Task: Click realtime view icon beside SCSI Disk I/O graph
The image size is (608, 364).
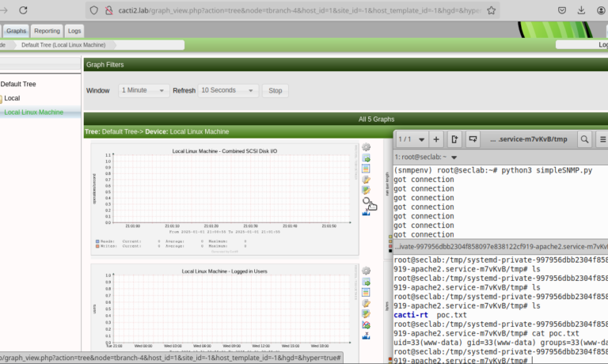Action: coord(366,201)
